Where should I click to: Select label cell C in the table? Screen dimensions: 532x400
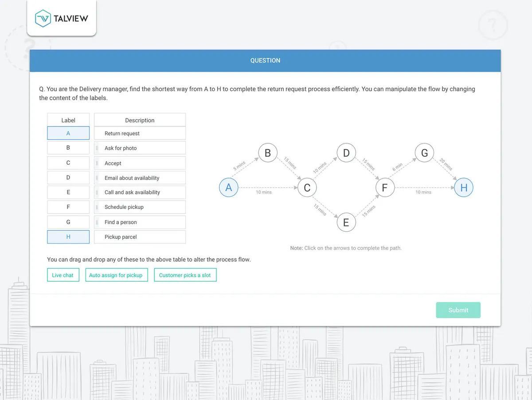[68, 163]
